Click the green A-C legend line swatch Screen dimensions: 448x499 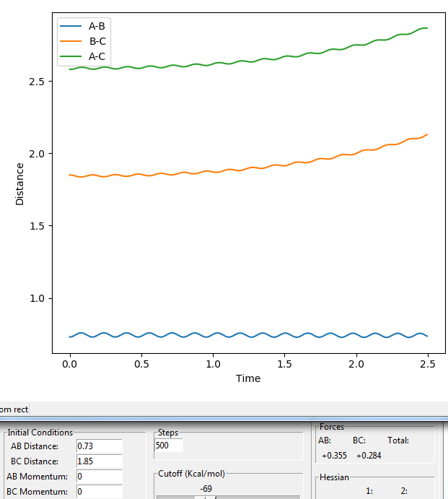coord(71,56)
